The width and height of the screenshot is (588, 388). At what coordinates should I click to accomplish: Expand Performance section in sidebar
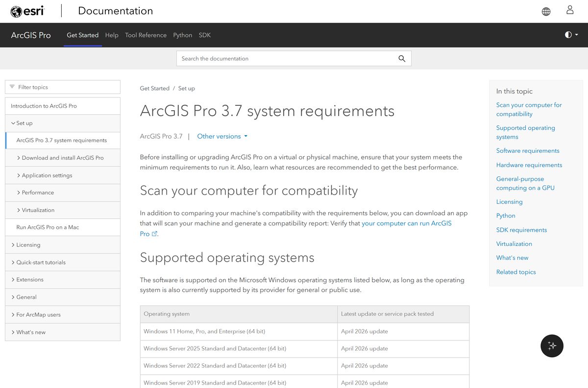click(63, 193)
